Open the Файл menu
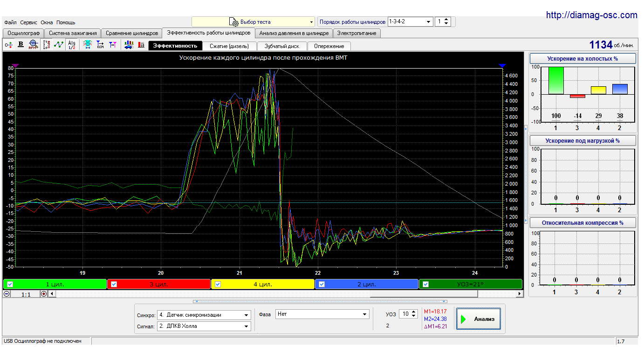Viewport: 644px width, 347px height. tap(10, 22)
